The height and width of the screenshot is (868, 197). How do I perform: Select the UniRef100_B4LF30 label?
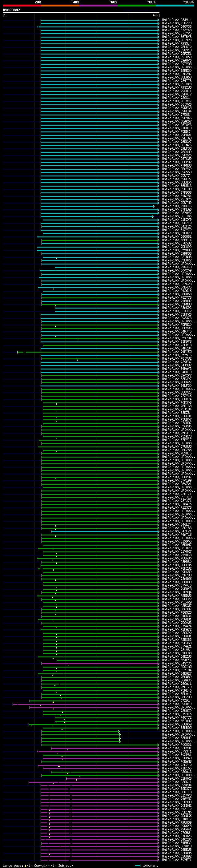point(176,386)
